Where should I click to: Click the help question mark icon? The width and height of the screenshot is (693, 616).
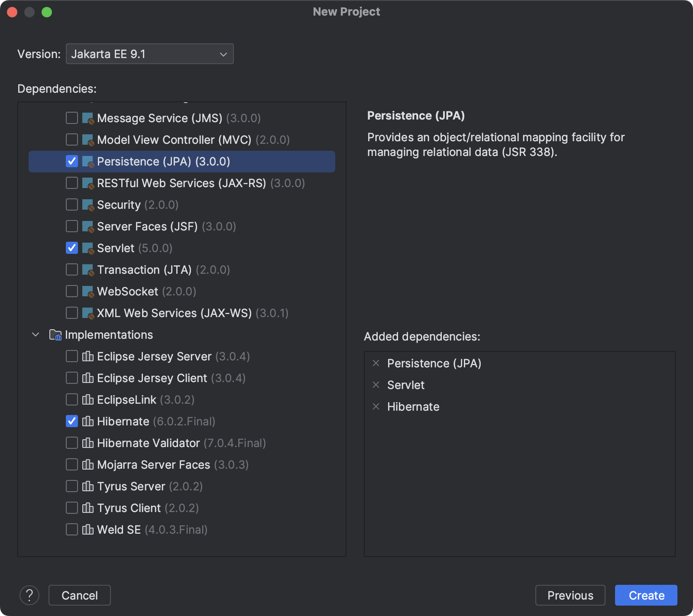[x=30, y=595]
